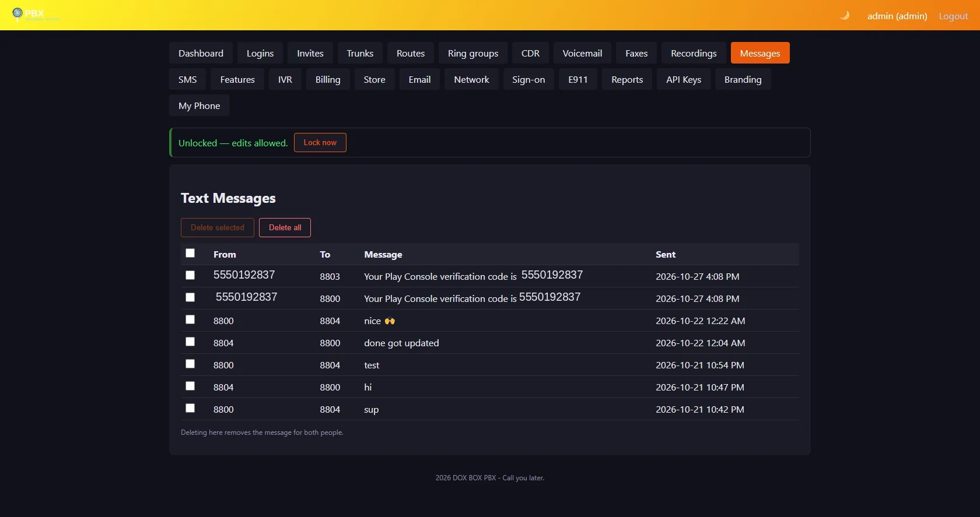Go to the Logins tab

click(x=260, y=53)
